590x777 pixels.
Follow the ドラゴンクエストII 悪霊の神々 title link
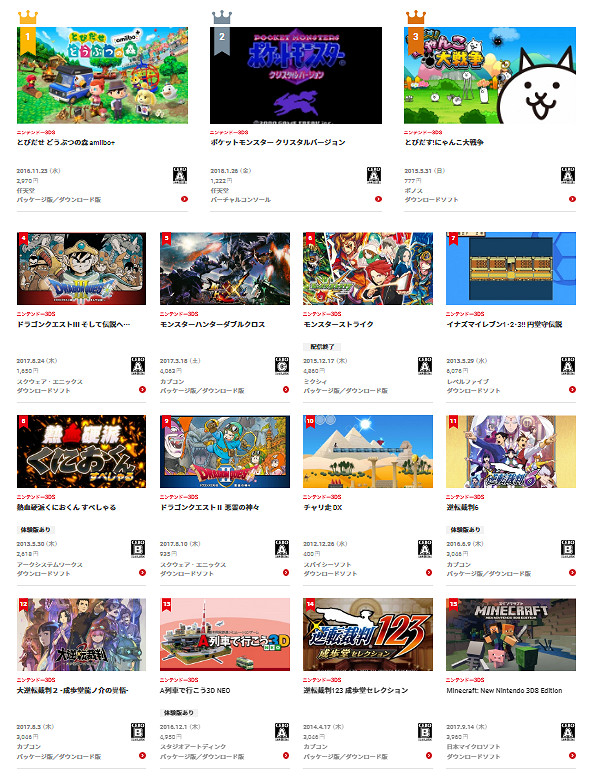pyautogui.click(x=210, y=507)
